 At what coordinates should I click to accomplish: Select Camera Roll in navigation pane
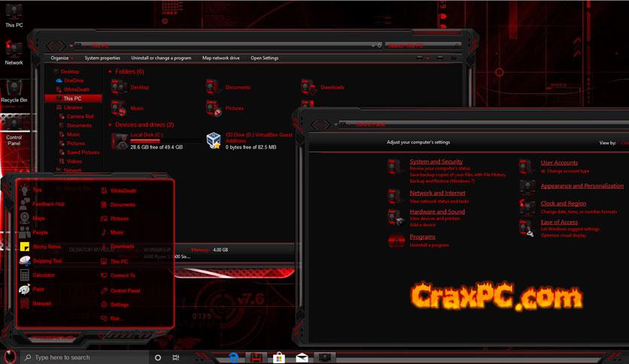point(77,117)
